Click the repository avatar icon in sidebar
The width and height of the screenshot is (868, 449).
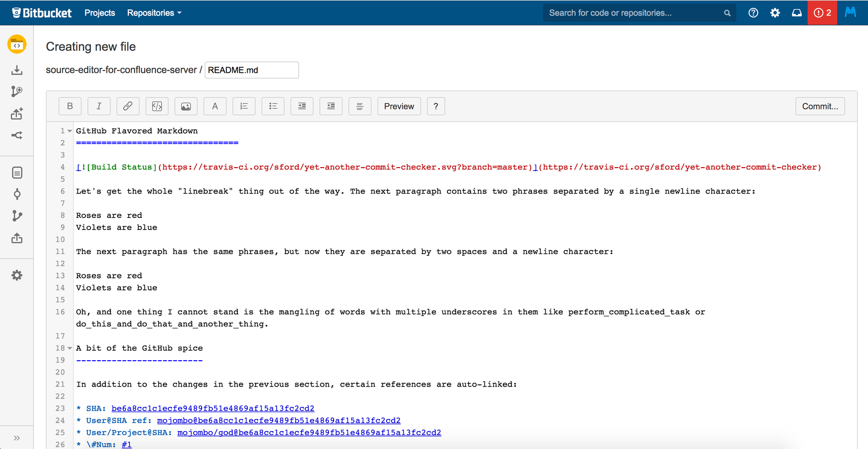pyautogui.click(x=17, y=44)
